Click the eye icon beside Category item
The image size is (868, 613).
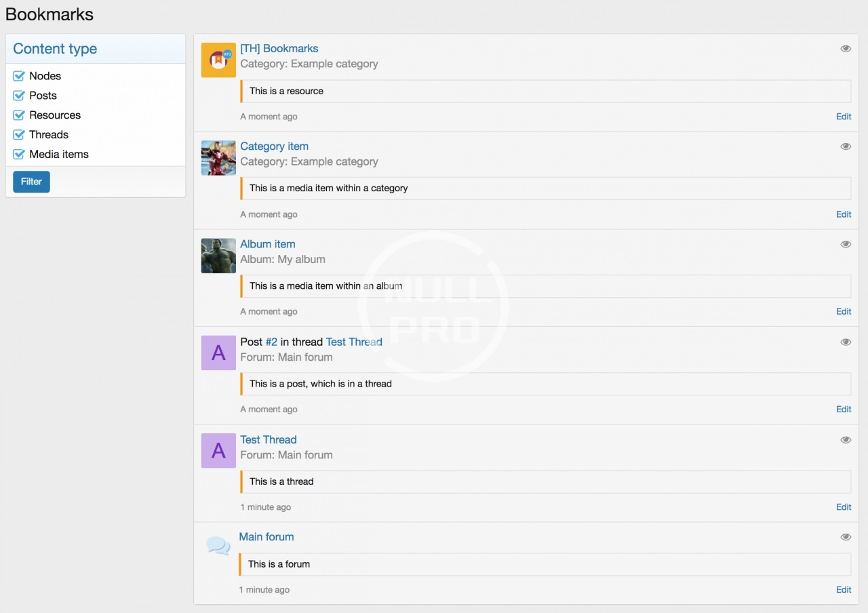pos(845,146)
